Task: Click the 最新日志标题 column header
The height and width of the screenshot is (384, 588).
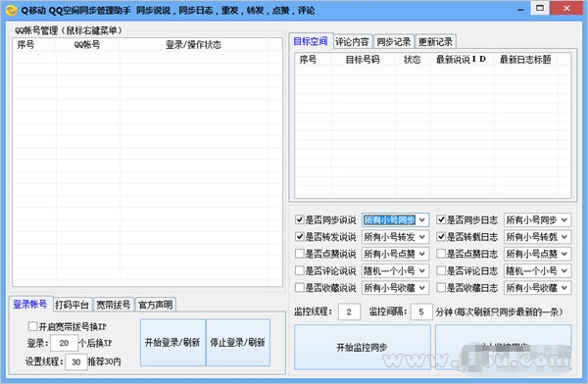Action: [x=525, y=59]
